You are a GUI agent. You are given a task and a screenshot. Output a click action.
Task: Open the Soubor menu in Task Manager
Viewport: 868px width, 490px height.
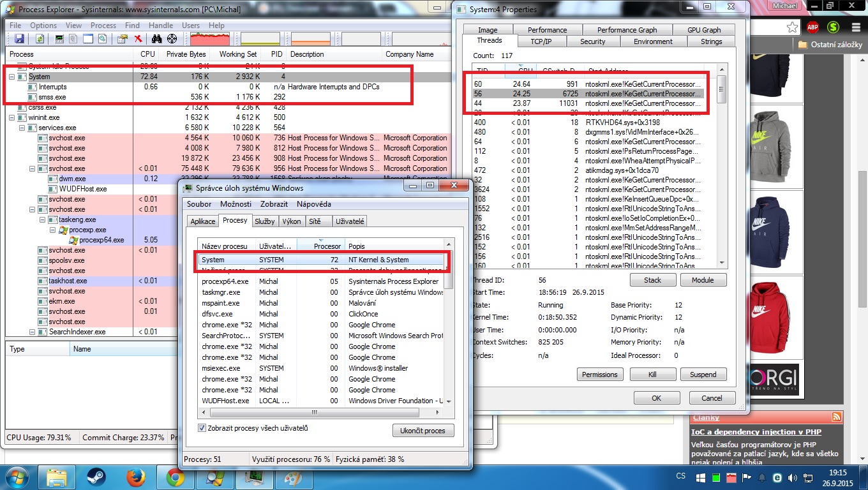coord(198,204)
